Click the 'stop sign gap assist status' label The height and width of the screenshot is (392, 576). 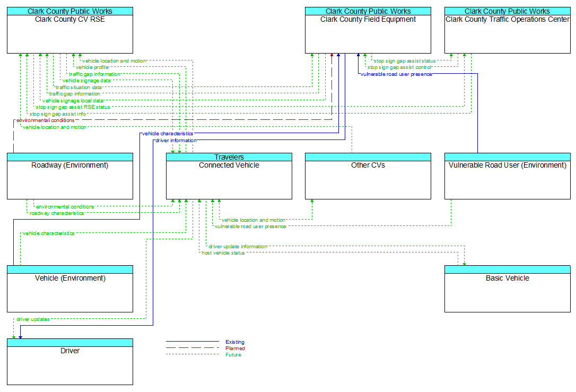(x=405, y=61)
